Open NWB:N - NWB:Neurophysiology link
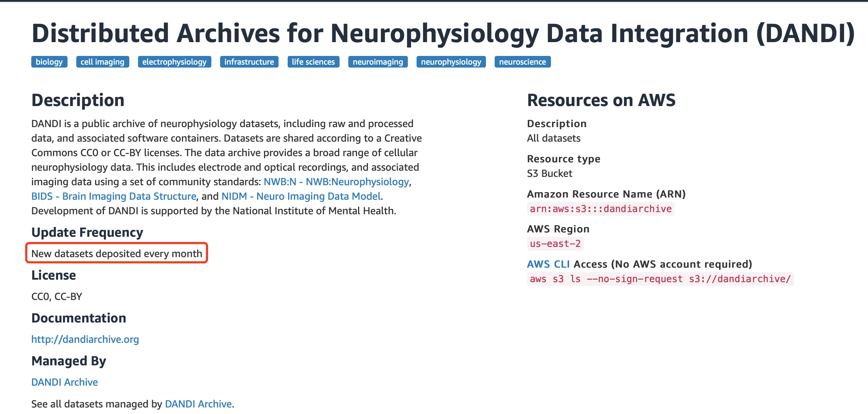The height and width of the screenshot is (414, 868). 336,182
